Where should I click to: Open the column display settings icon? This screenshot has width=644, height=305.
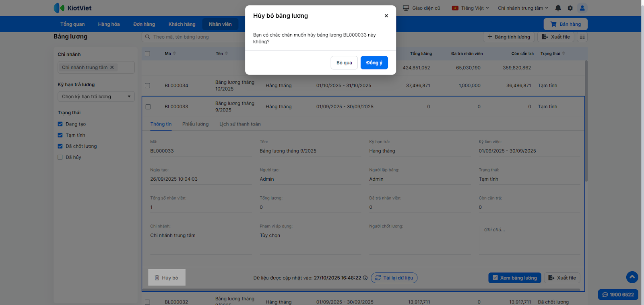[x=582, y=37]
